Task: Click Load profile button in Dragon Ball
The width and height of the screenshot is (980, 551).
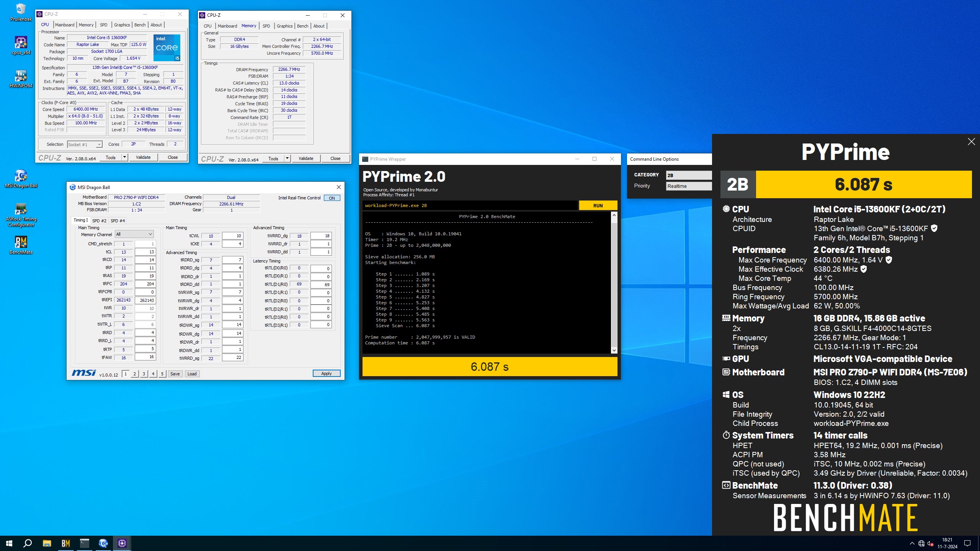Action: 192,374
